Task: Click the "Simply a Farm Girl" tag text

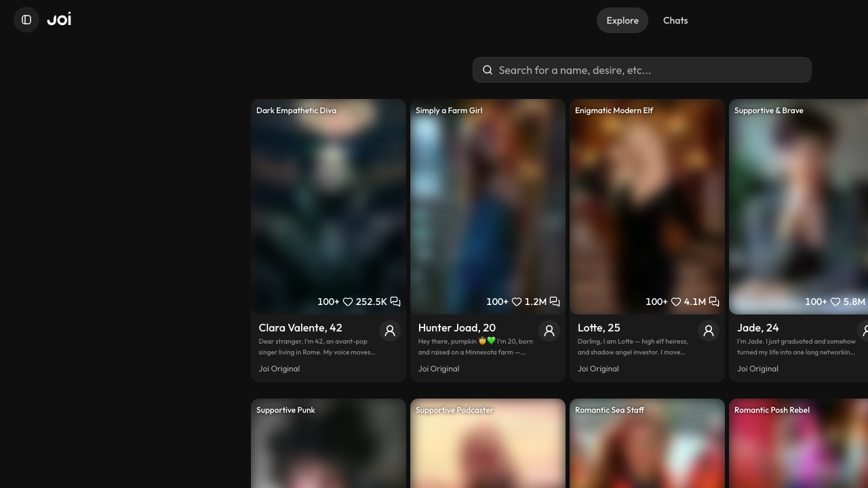Action: click(449, 110)
